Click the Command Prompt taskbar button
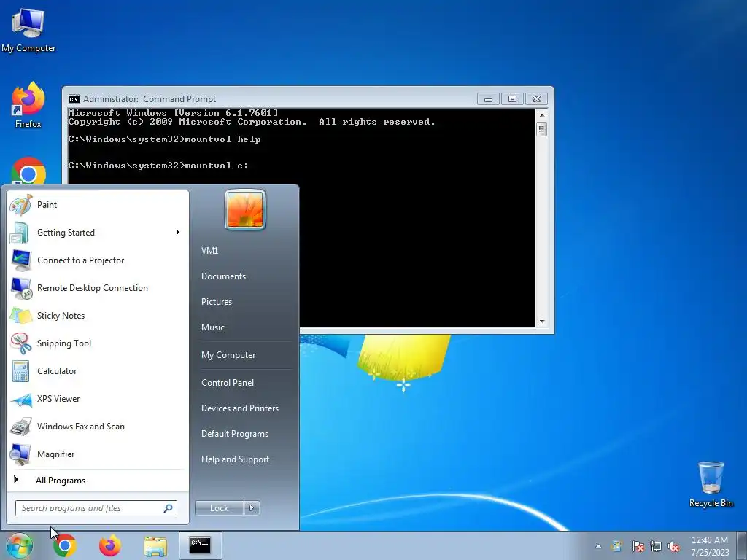Viewport: 747px width, 560px height. click(x=200, y=545)
